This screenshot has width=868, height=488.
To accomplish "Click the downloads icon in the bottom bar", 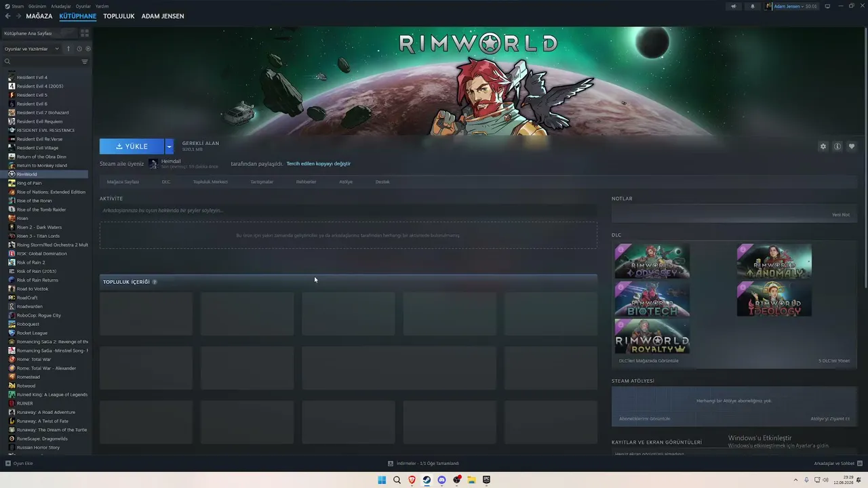I will tap(391, 464).
